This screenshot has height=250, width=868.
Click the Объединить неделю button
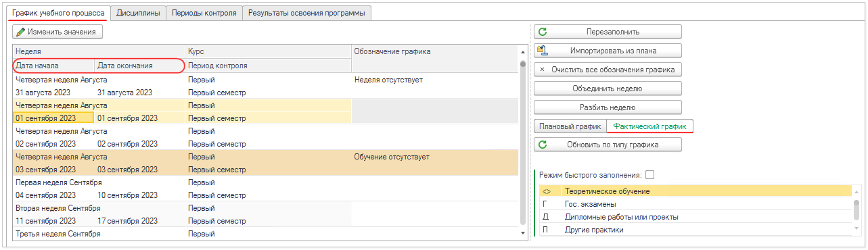(x=608, y=88)
